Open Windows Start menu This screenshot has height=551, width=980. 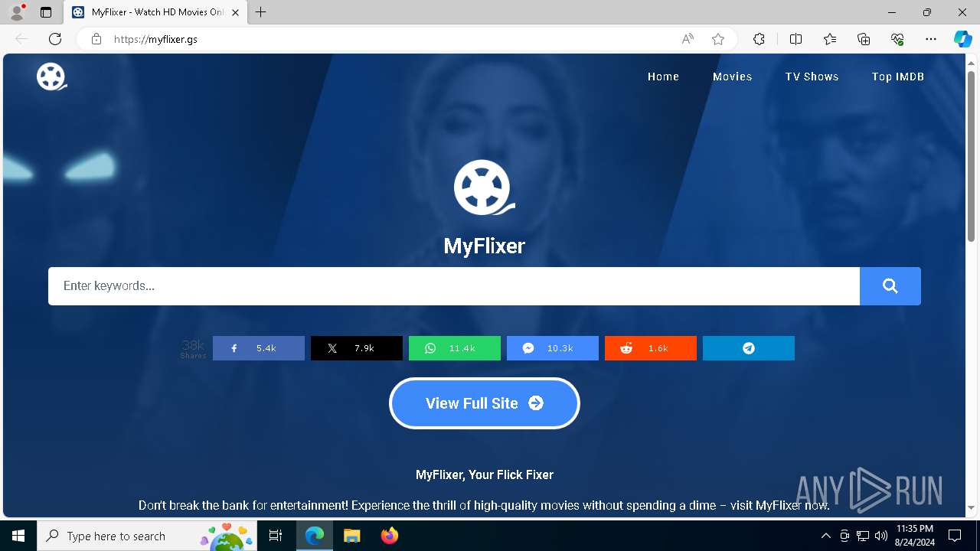point(18,536)
